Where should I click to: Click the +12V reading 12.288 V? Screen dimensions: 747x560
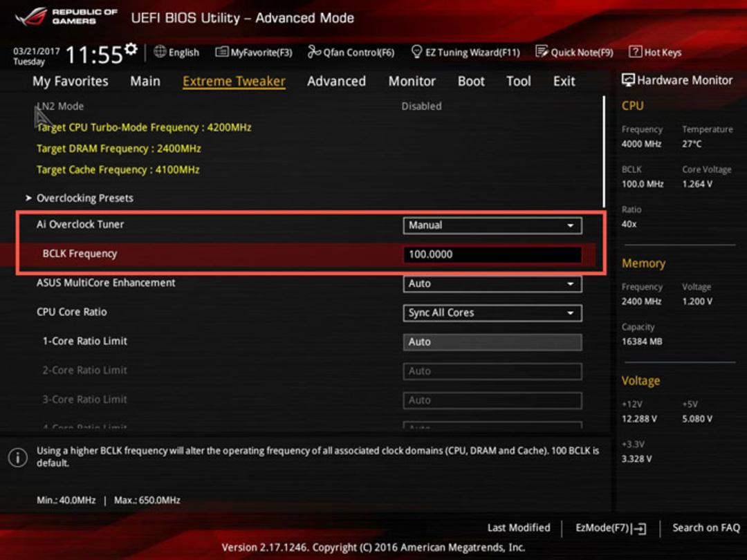click(x=639, y=418)
